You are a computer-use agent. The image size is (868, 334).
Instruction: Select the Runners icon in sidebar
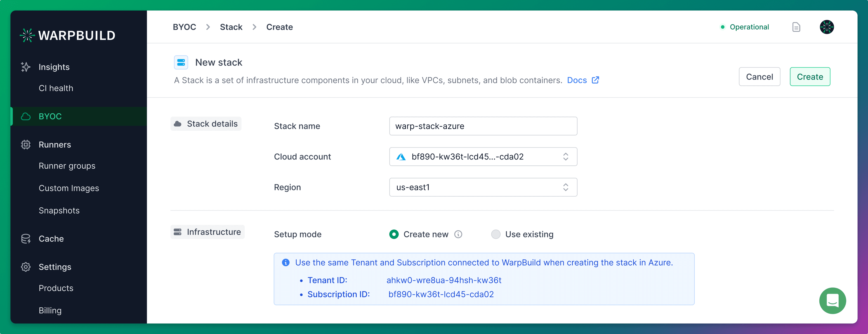click(26, 144)
